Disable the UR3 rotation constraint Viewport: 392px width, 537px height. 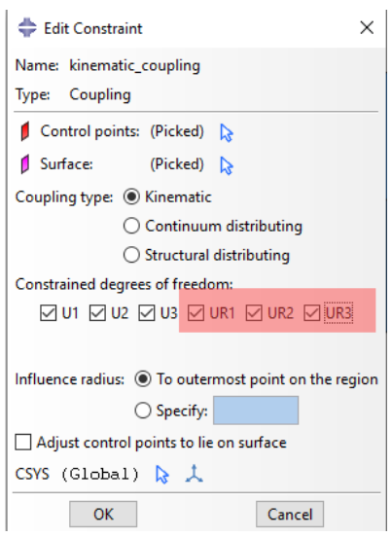click(x=311, y=313)
